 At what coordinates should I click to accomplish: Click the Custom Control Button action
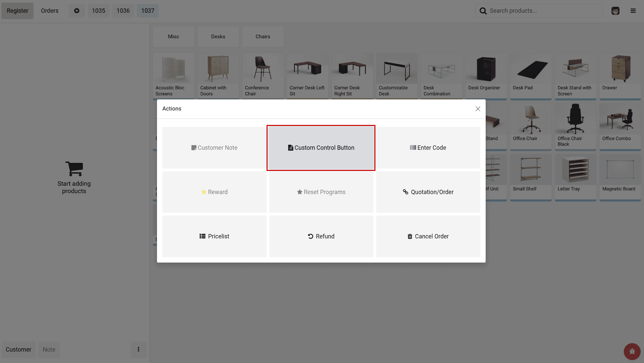pos(321,148)
